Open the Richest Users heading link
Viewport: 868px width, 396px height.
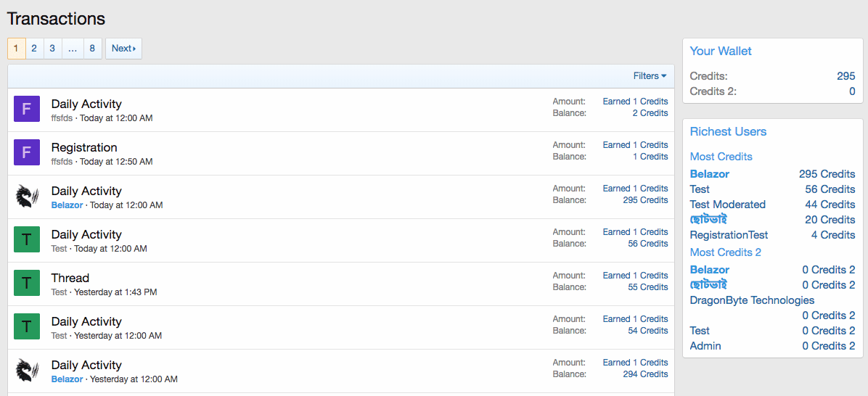coord(728,131)
